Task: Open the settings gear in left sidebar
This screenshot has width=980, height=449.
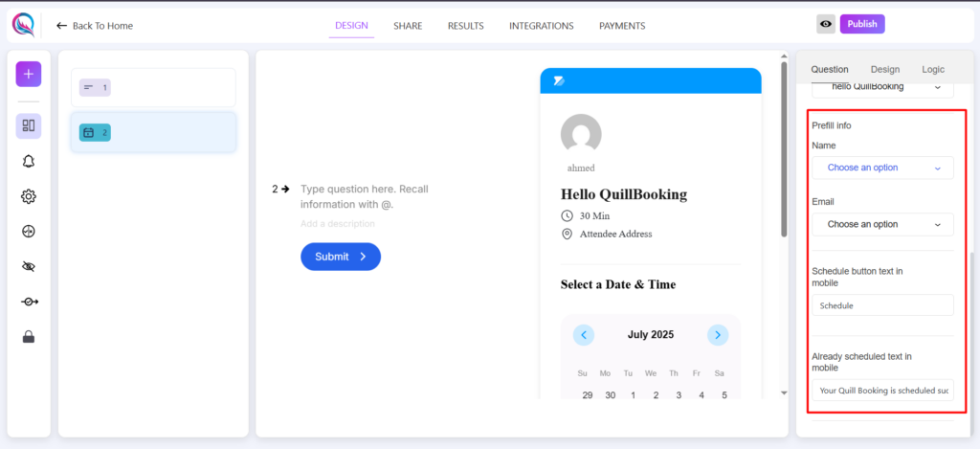Action: [x=28, y=196]
